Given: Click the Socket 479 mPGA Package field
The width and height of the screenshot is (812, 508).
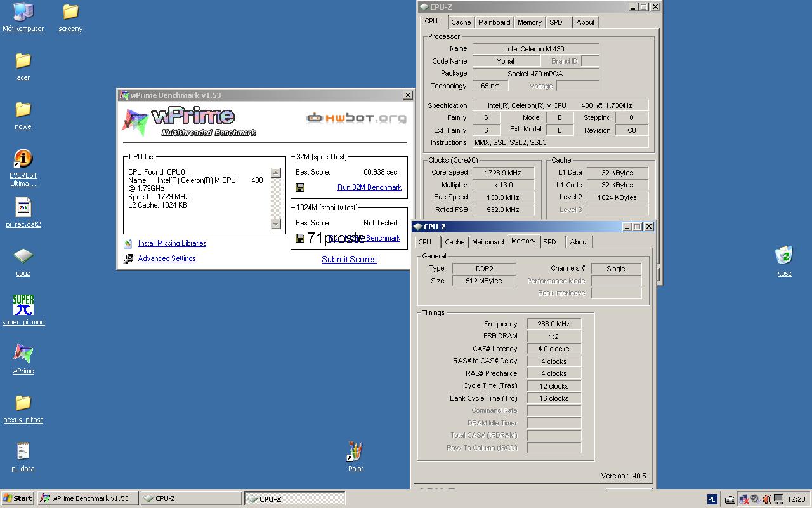Looking at the screenshot, I should [x=535, y=74].
